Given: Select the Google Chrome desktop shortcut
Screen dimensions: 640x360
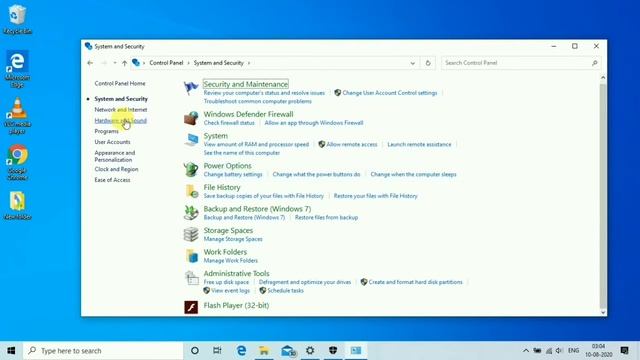Looking at the screenshot, I should point(17,162).
